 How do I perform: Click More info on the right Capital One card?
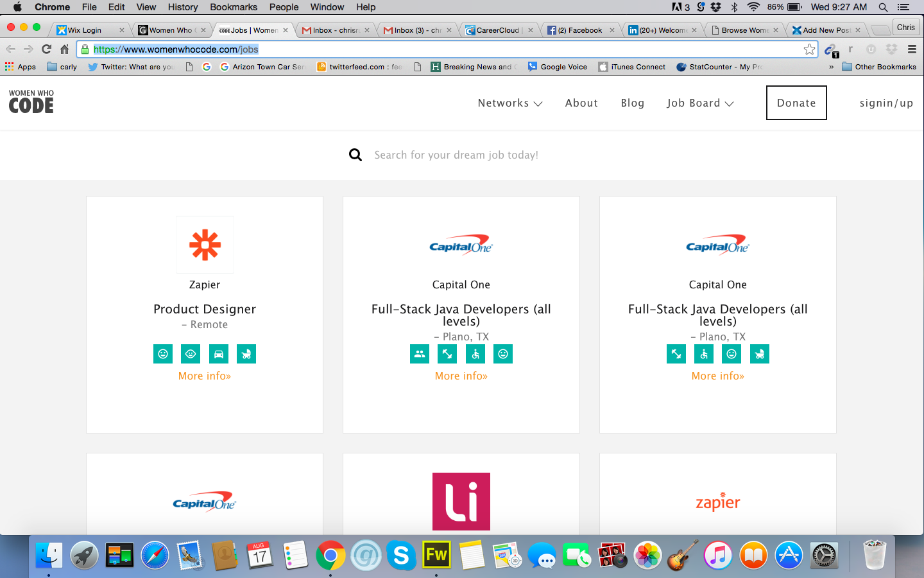[x=718, y=376]
